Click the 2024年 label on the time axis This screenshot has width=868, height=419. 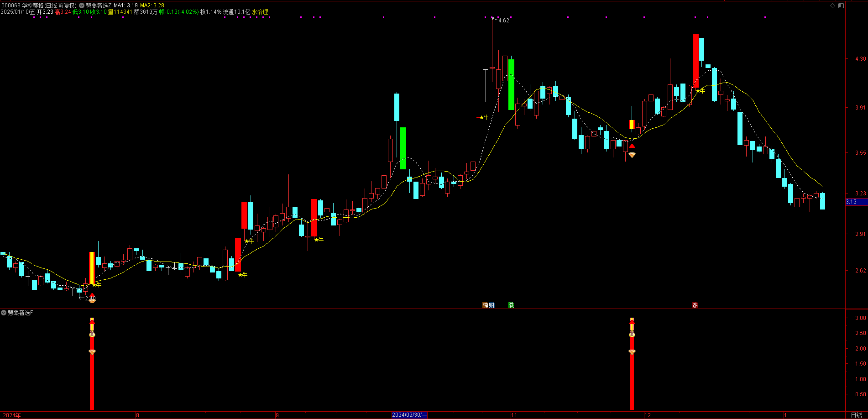tap(12, 415)
